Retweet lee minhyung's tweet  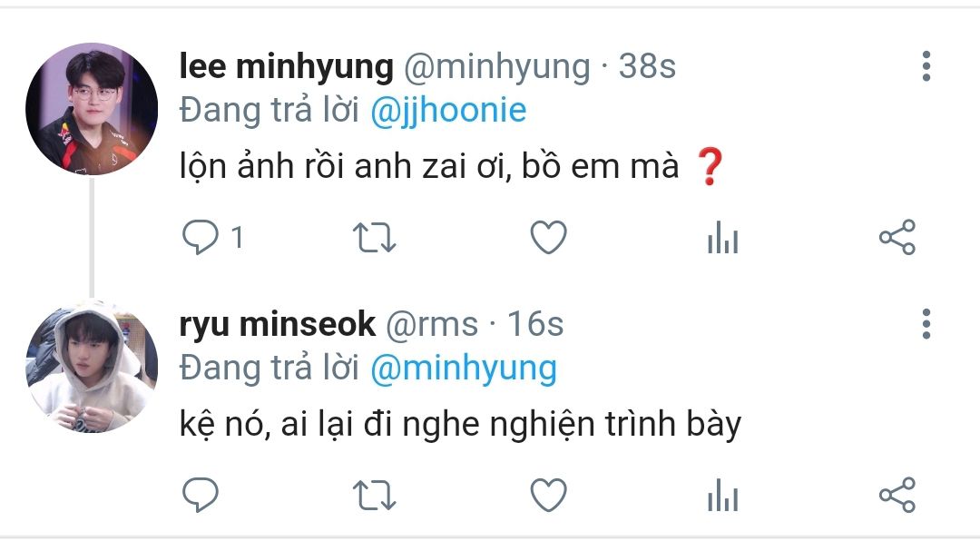click(373, 238)
